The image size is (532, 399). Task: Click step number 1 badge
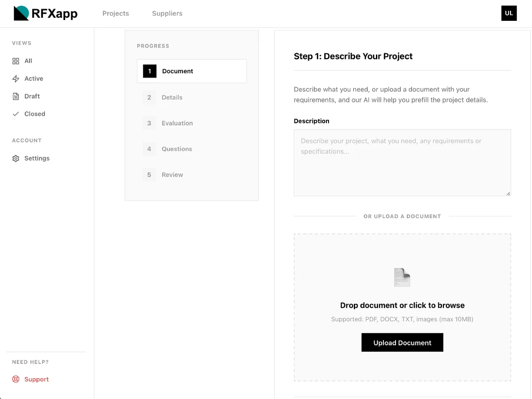pos(150,71)
